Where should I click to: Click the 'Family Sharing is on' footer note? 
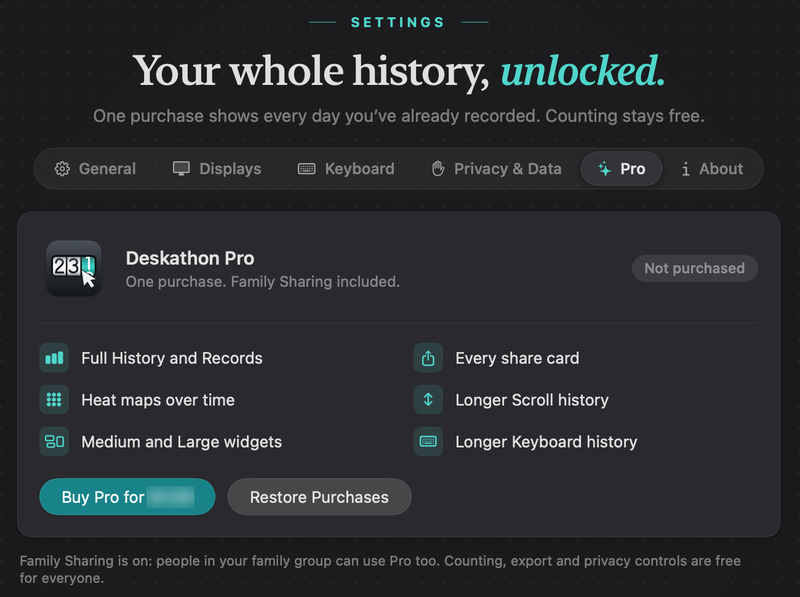tap(380, 569)
